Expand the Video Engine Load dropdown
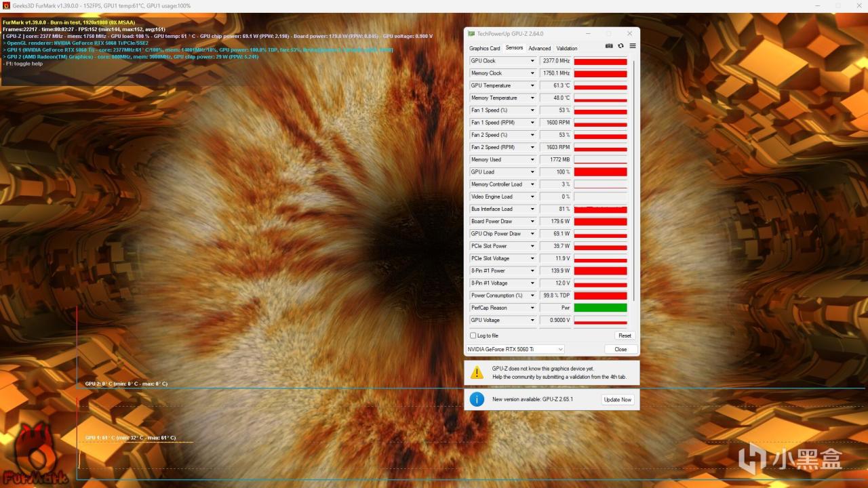 [532, 197]
